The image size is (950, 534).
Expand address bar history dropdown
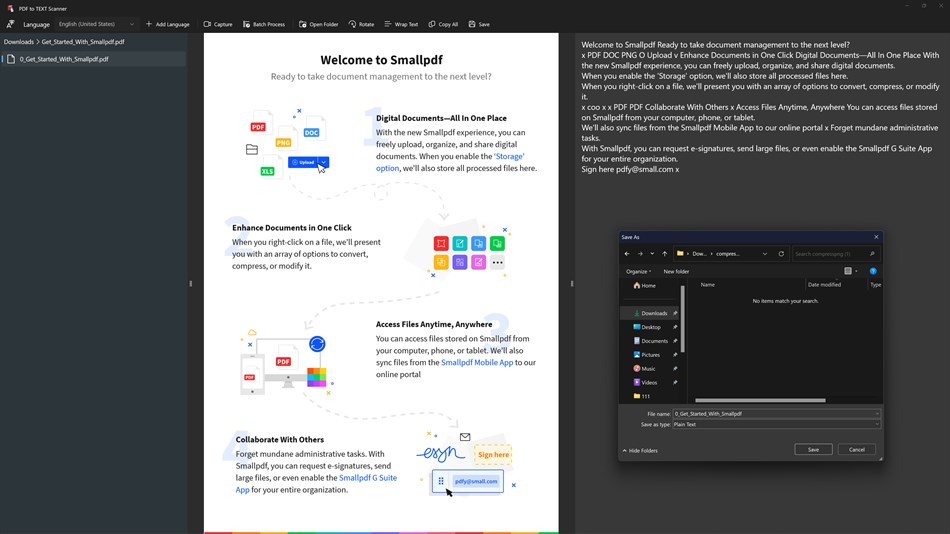[765, 254]
